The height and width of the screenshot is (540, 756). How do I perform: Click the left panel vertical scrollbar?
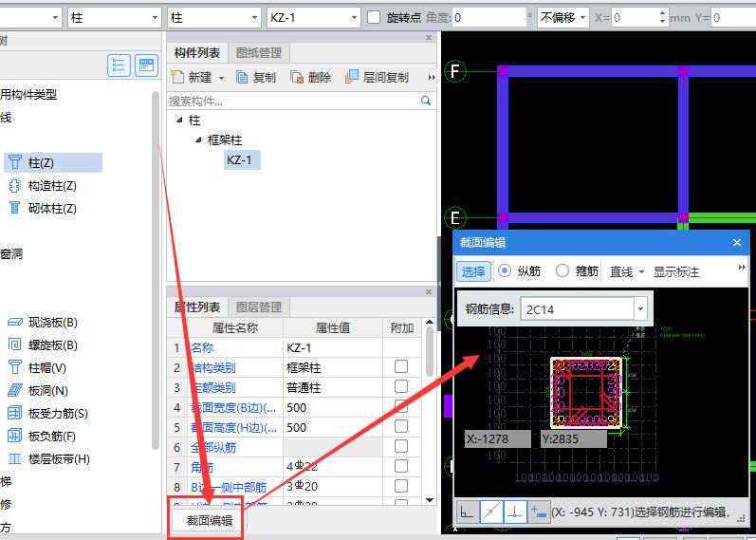coord(156,270)
